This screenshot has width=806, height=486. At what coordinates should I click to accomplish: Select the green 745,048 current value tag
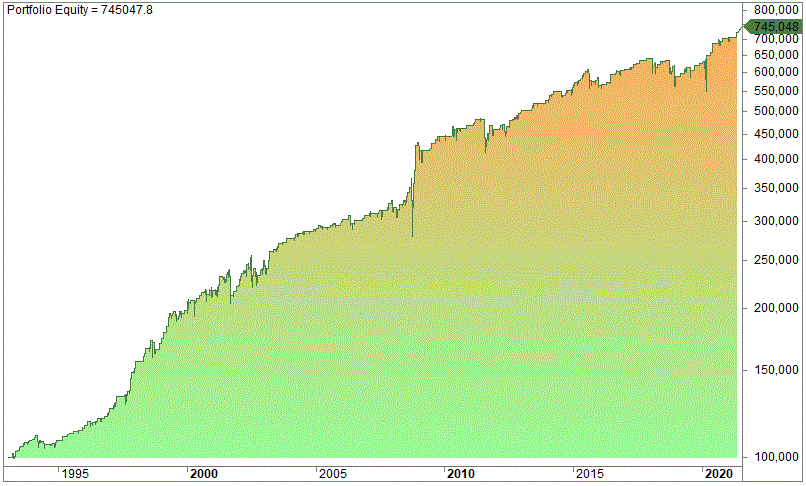774,27
